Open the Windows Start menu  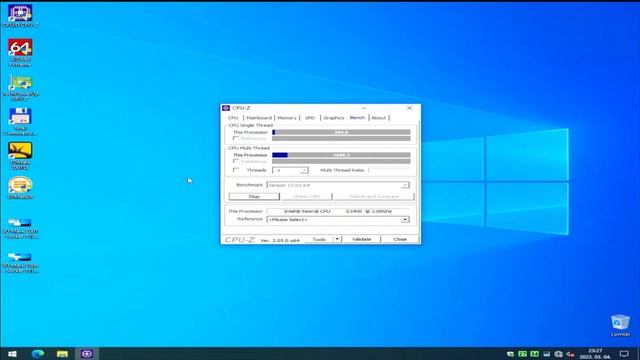(x=12, y=353)
